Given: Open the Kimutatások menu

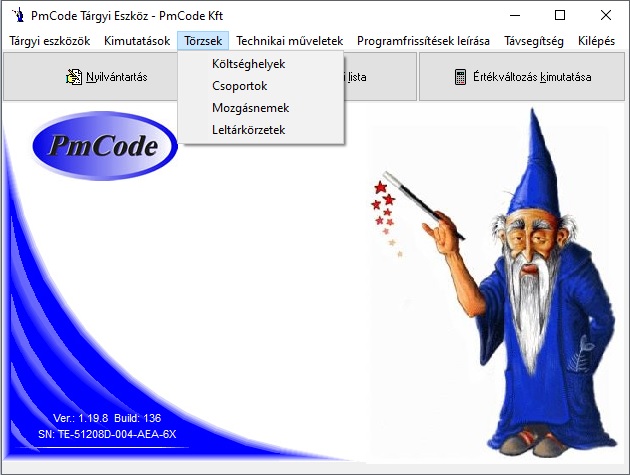Looking at the screenshot, I should click(137, 41).
